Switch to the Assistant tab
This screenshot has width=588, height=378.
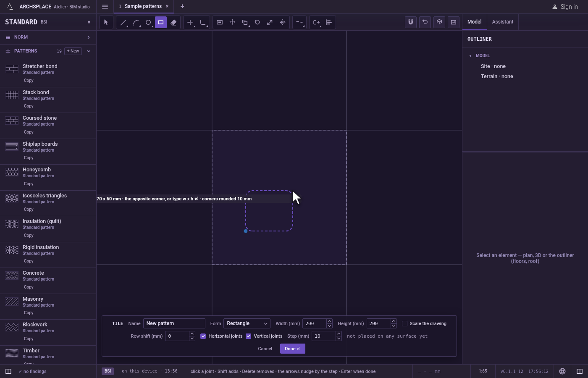(503, 22)
